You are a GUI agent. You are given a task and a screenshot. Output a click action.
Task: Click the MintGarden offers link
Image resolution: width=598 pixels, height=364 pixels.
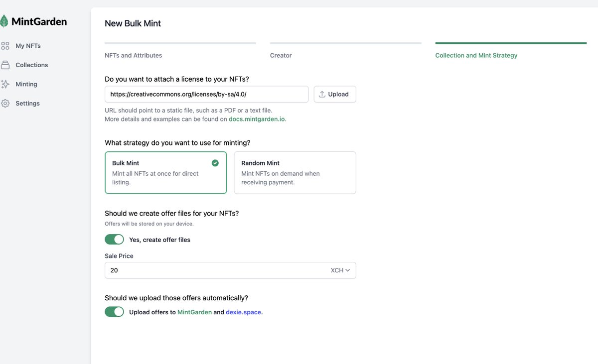194,312
